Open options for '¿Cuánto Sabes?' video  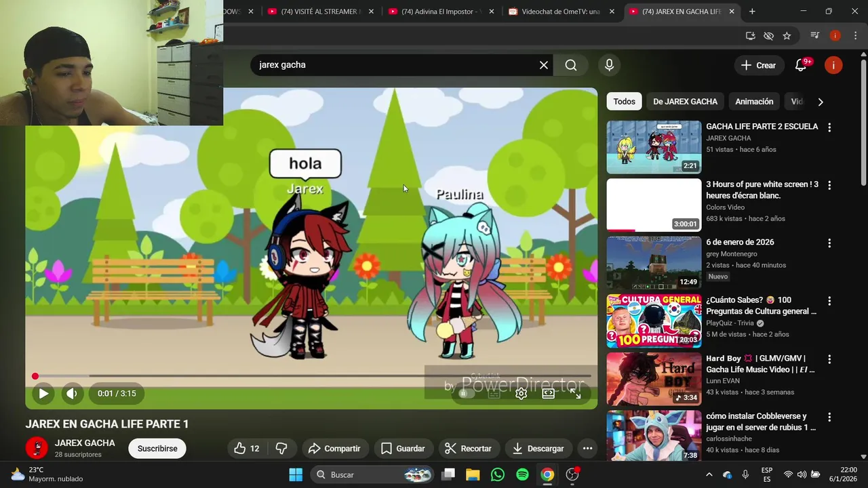coord(829,301)
